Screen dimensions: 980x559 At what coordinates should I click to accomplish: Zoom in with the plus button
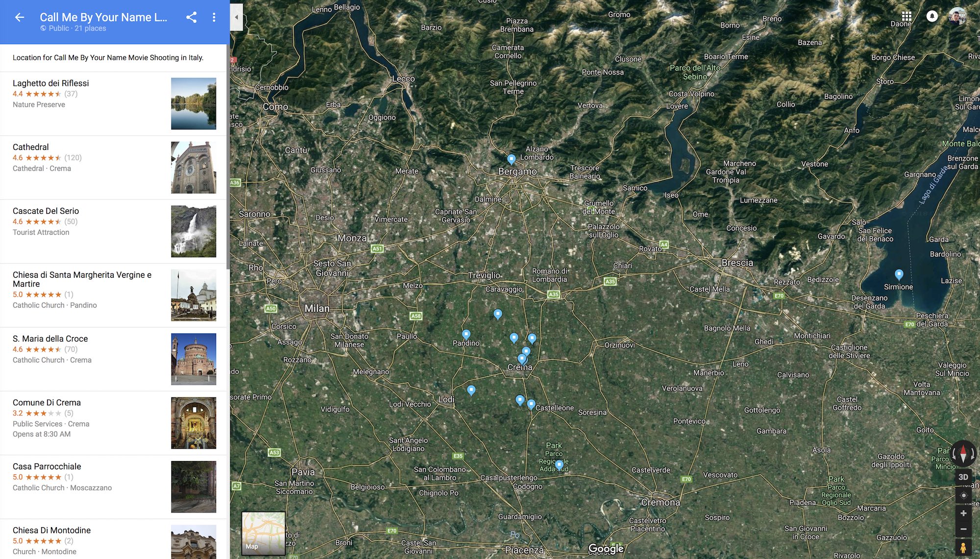click(963, 513)
